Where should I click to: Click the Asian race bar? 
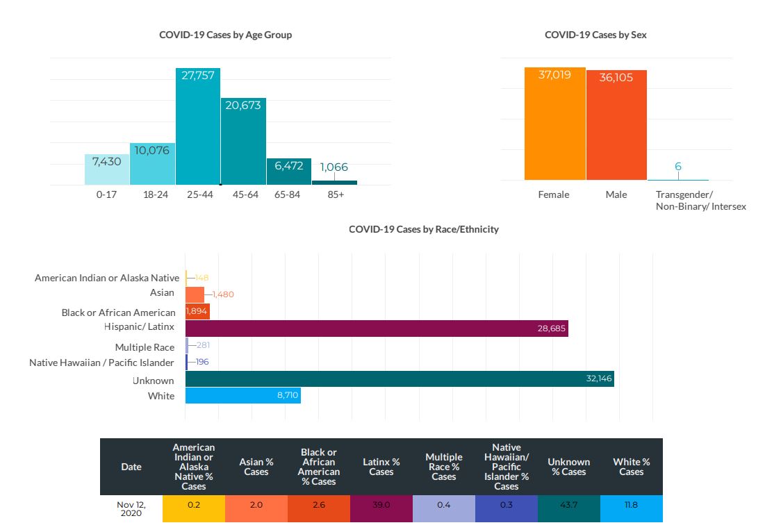(x=195, y=294)
